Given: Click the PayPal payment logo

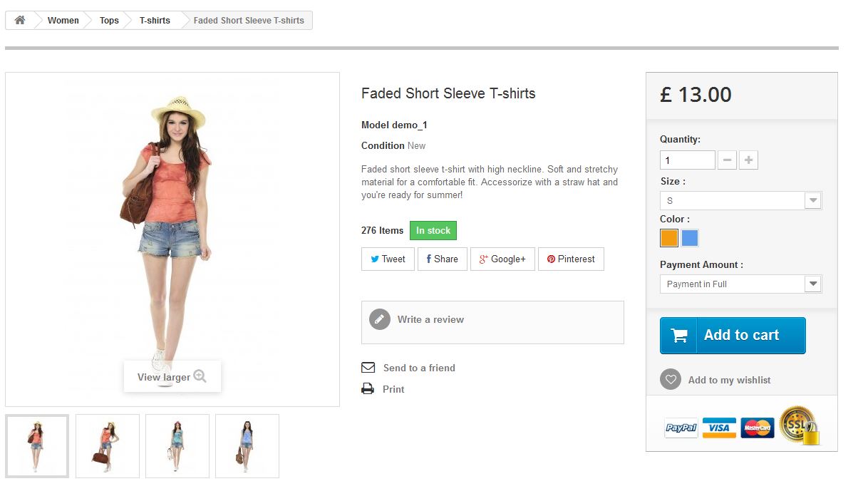Looking at the screenshot, I should coord(681,428).
